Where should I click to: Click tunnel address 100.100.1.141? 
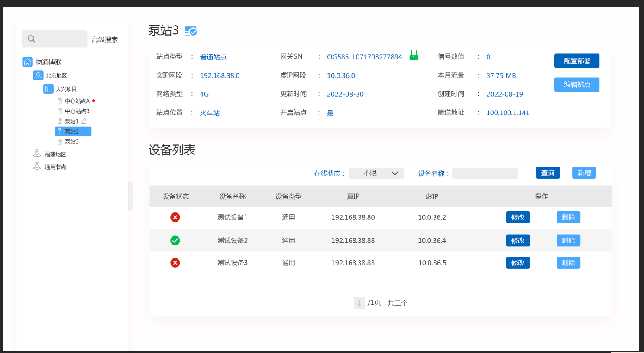point(508,113)
